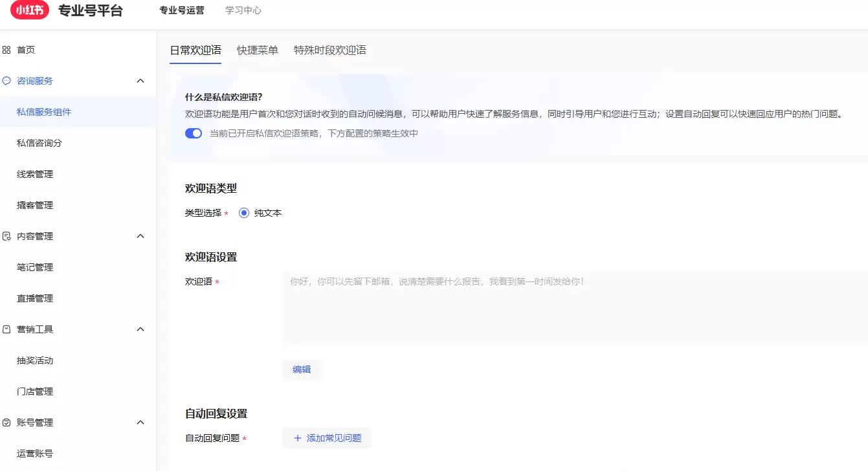Select the 纯文本 radio option
The image size is (868, 471).
pyautogui.click(x=244, y=213)
